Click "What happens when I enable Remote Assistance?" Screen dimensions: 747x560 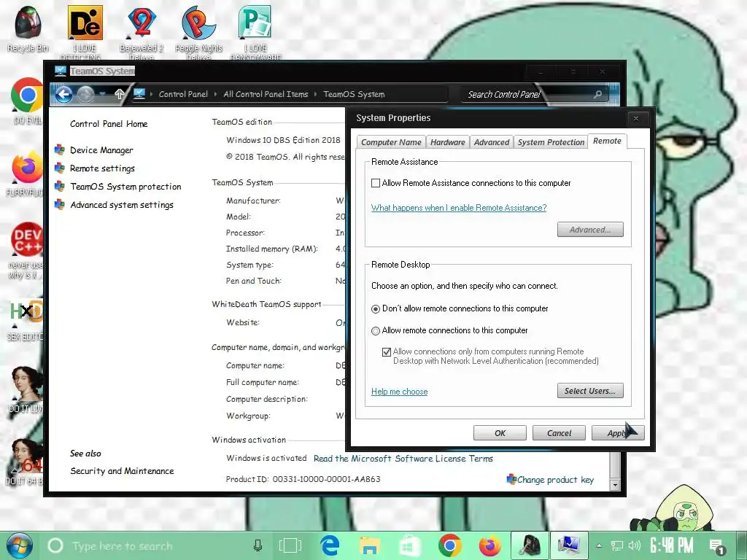coord(459,208)
